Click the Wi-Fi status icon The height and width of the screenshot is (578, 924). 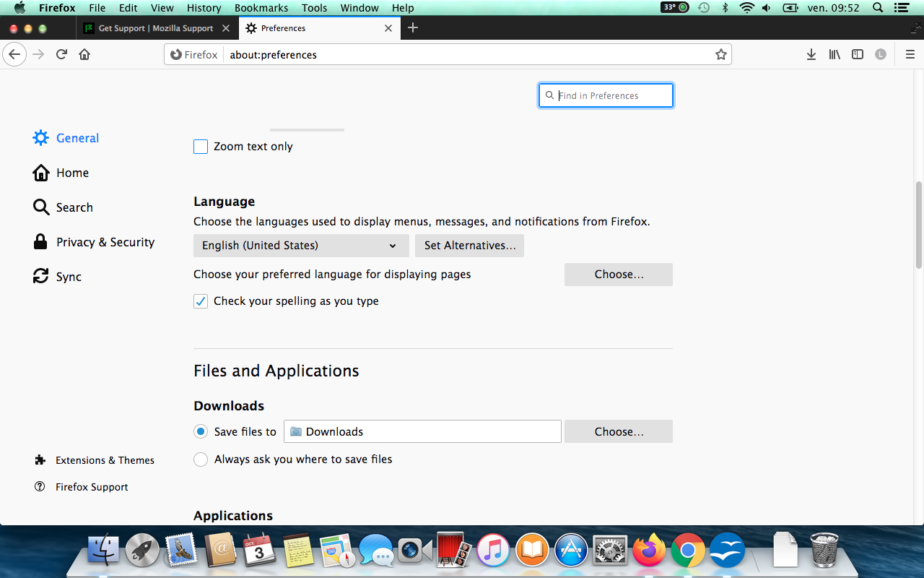pos(746,8)
